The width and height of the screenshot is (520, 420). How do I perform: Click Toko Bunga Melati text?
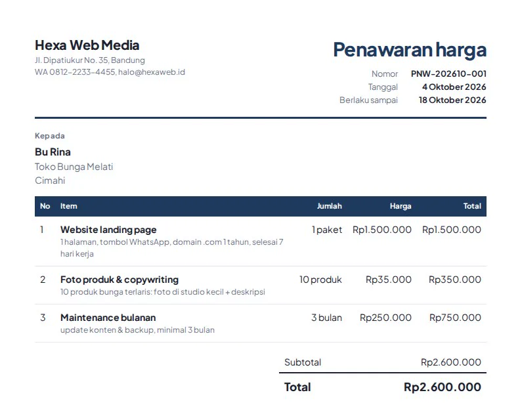(x=74, y=167)
